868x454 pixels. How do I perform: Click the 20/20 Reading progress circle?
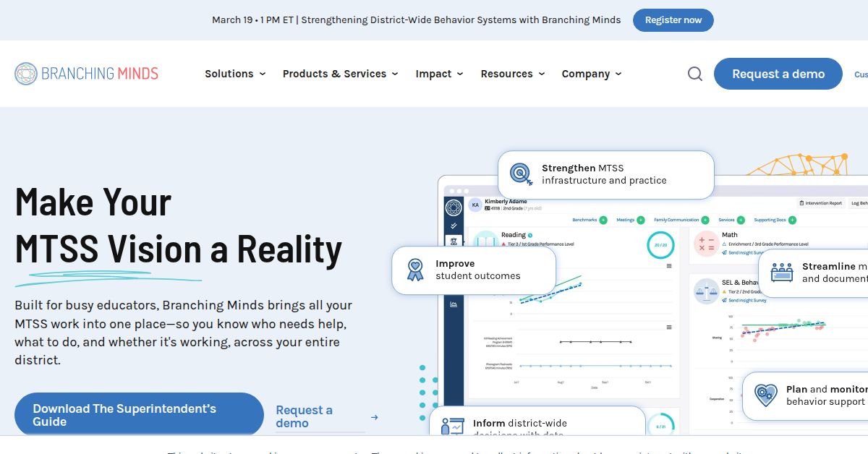pyautogui.click(x=660, y=245)
